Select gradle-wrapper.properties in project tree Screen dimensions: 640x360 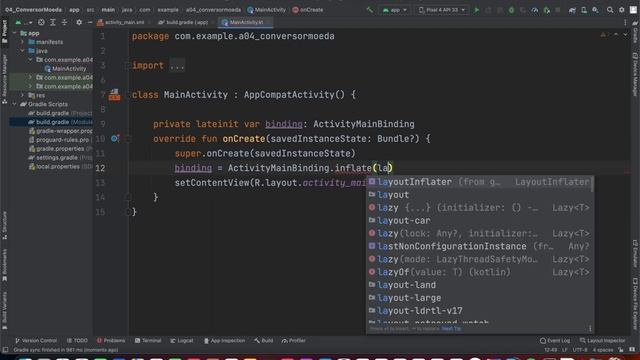60,131
